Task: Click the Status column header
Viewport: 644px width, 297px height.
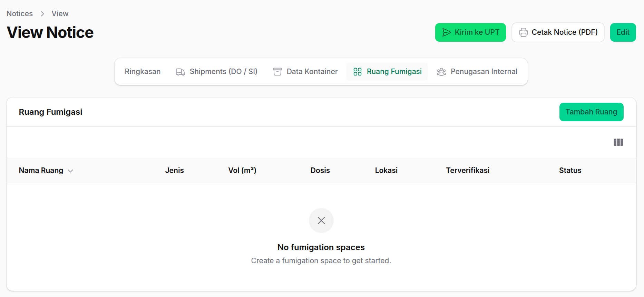Action: coord(570,171)
